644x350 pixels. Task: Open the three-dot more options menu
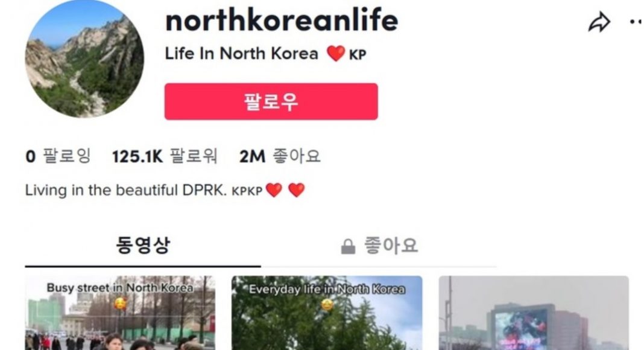[637, 22]
